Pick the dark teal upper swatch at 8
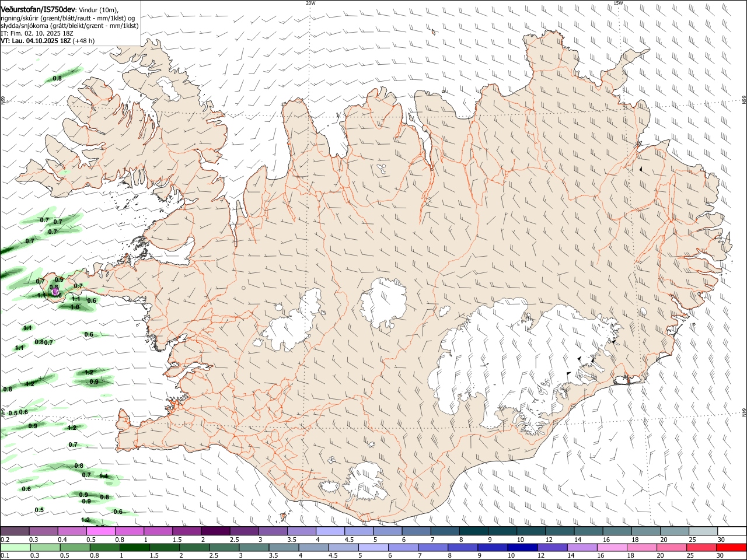The width and height of the screenshot is (747, 560). 473,531
